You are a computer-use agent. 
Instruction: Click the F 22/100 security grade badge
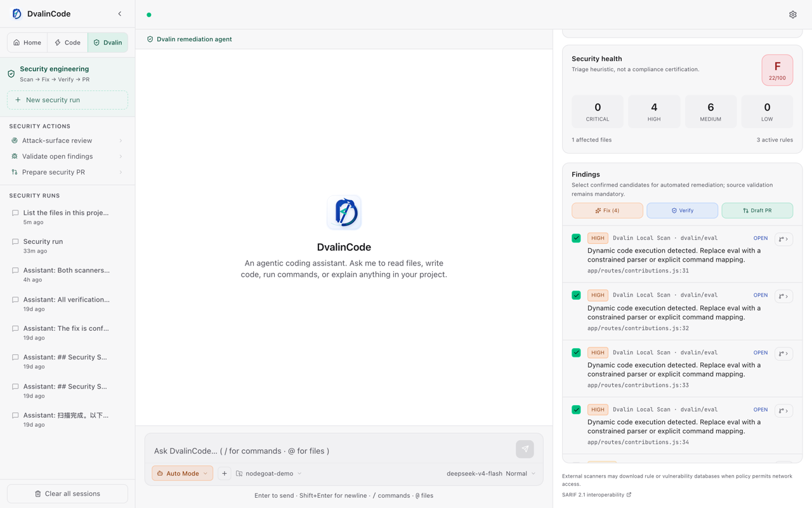coord(777,70)
